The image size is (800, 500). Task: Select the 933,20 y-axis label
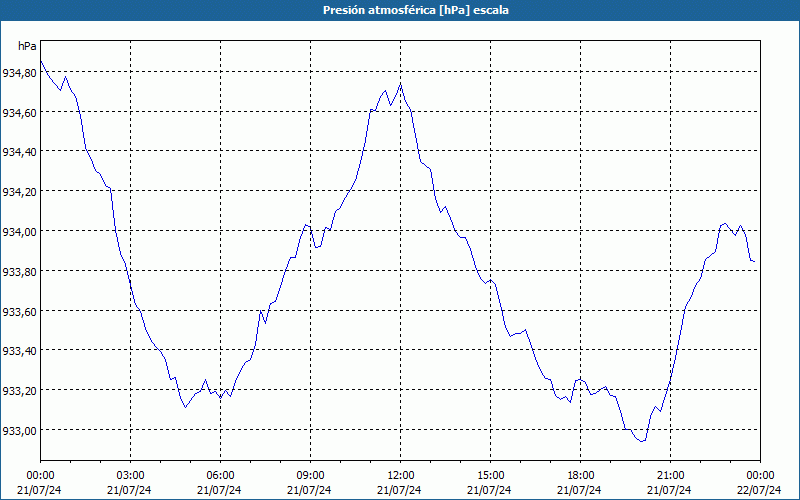[20, 391]
